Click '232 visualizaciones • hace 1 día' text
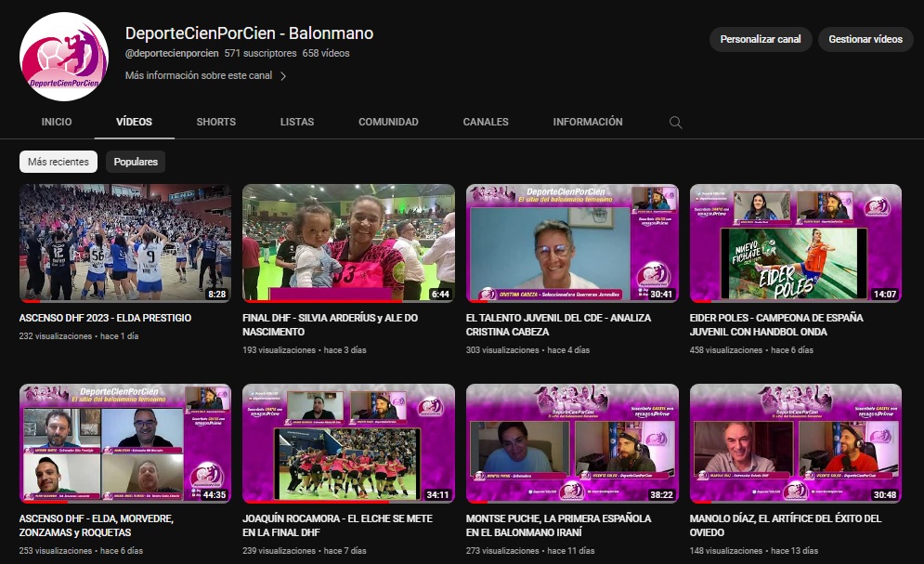This screenshot has width=924, height=564. [79, 336]
